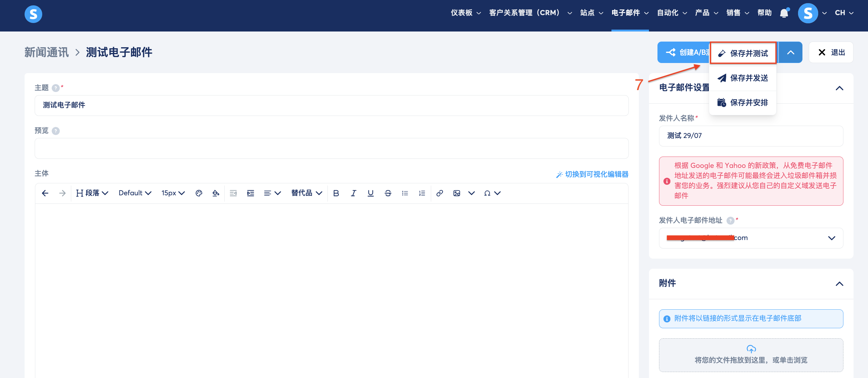
Task: Click the 预览 preview text field
Action: coord(331,148)
